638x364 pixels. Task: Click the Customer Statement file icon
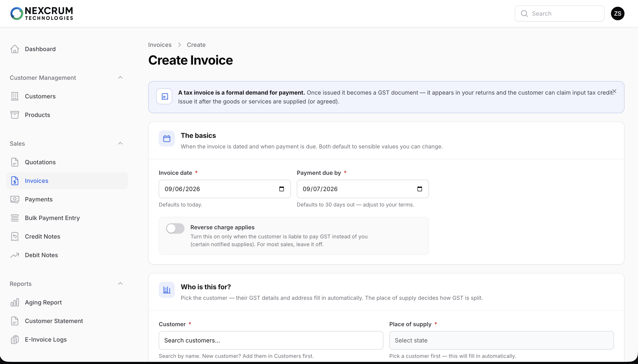point(15,321)
